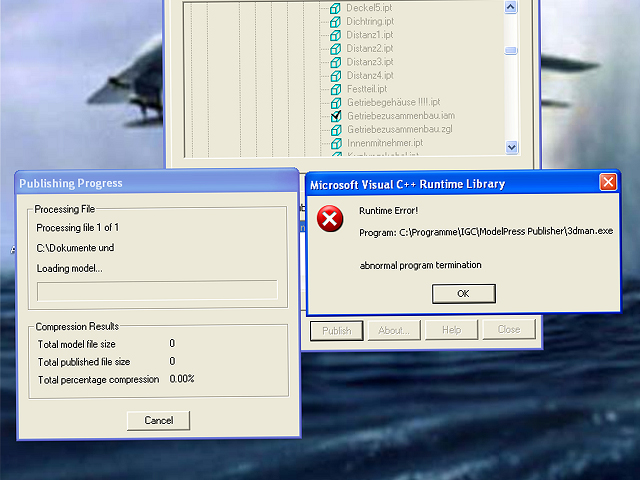Click the 'abnormal program termination' message

[420, 265]
